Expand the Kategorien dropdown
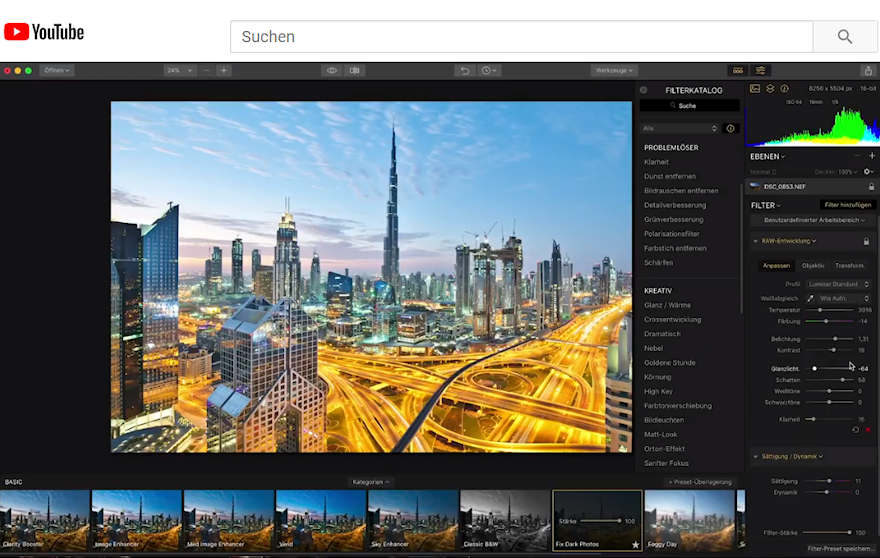Viewport: 880px width, 558px height. pos(371,482)
